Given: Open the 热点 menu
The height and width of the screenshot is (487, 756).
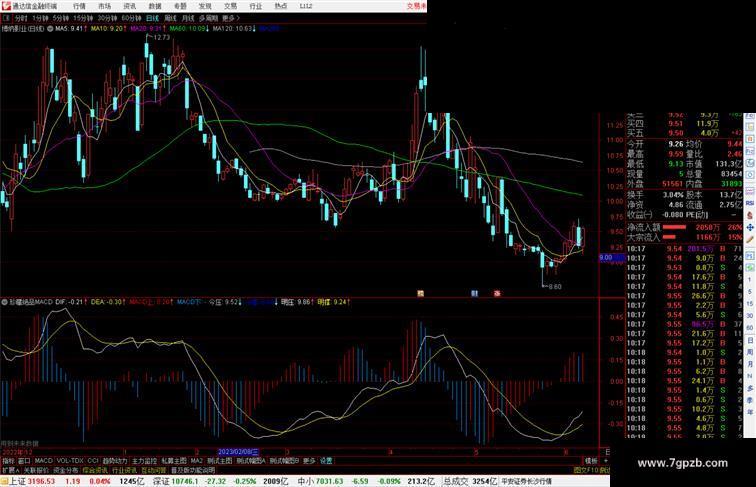Looking at the screenshot, I should (x=281, y=6).
